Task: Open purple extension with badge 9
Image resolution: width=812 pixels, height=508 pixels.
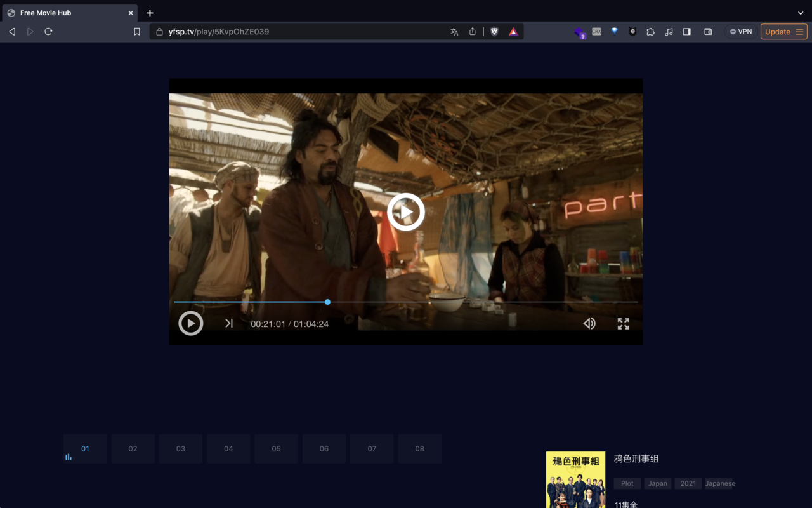Action: [579, 32]
